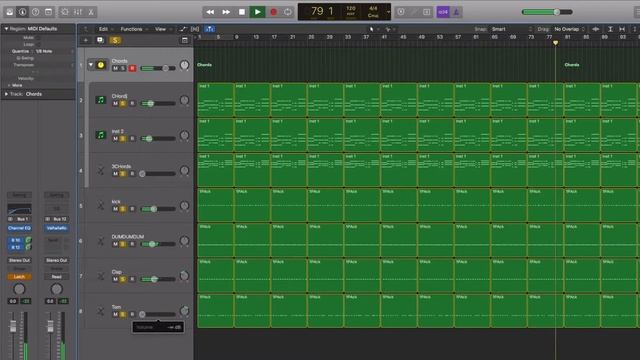640x360 pixels.
Task: Toggle the Cycle loop button
Action: click(288, 12)
